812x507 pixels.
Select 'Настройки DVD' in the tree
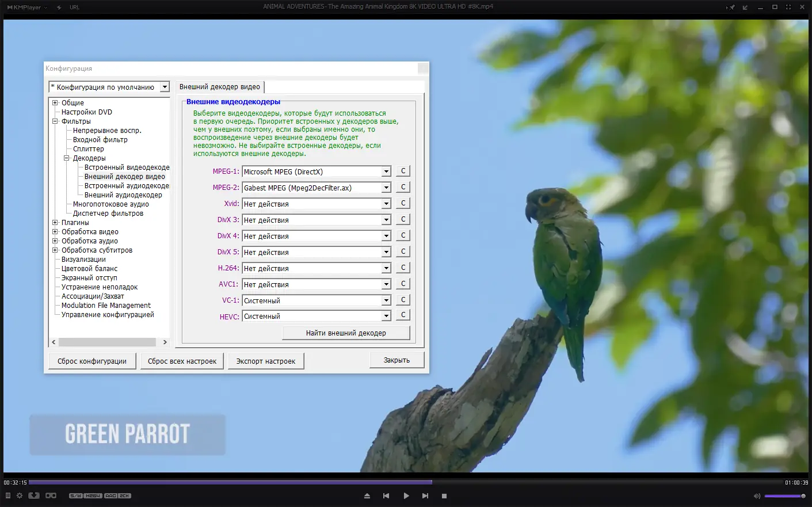[x=87, y=112]
